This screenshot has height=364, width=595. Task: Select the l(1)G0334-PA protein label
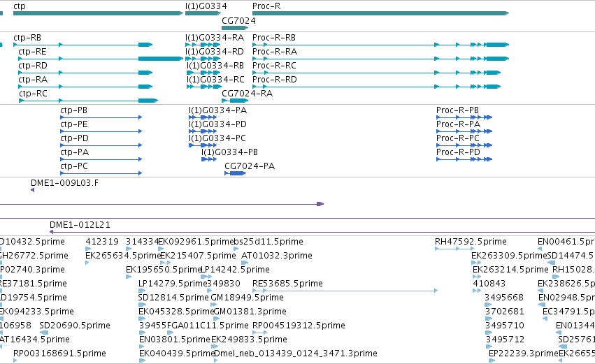click(x=218, y=110)
